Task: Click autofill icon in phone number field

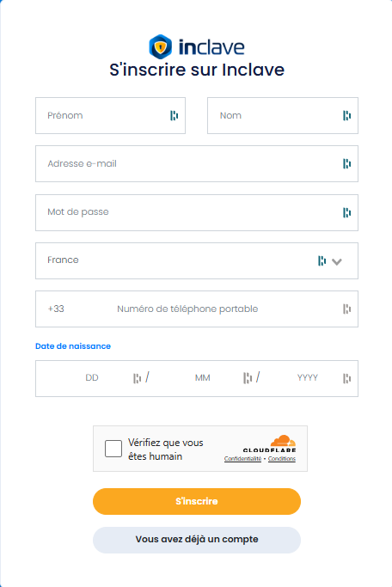Action: tap(346, 309)
